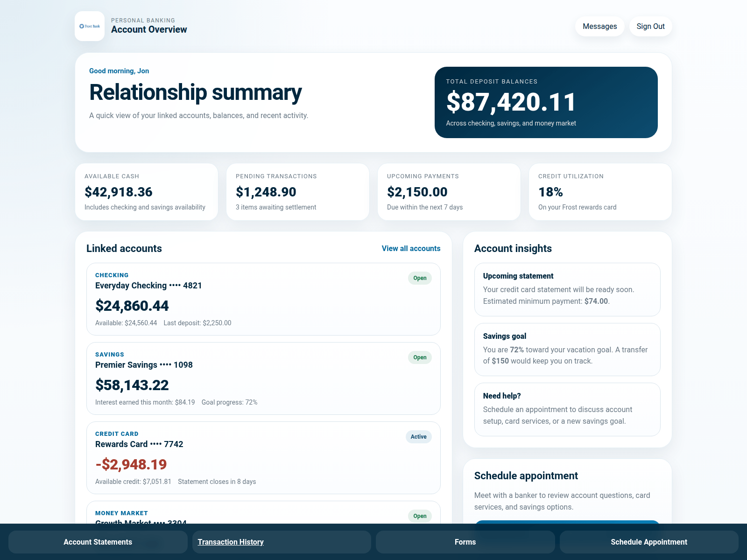Open Transaction History in bottom navigation

(282, 542)
